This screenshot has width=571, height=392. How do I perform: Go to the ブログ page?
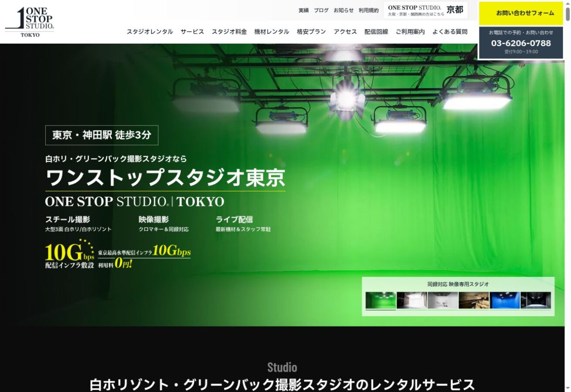pos(321,10)
